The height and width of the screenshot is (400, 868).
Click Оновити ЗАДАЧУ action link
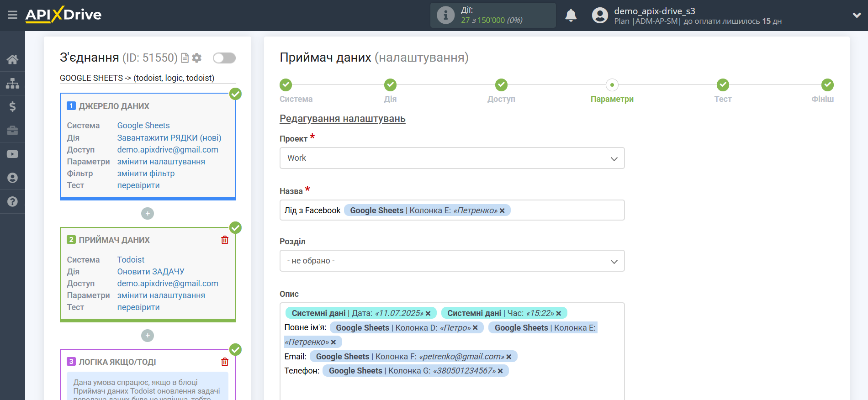pos(151,272)
